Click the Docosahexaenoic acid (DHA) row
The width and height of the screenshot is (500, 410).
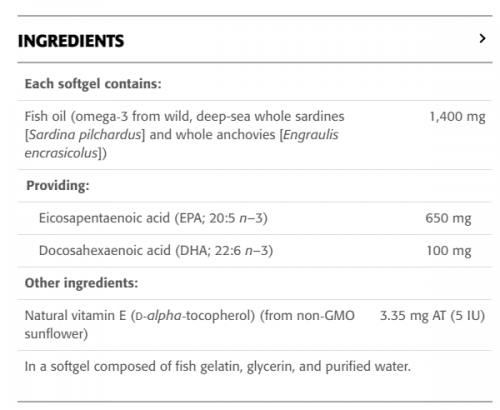coord(255,251)
